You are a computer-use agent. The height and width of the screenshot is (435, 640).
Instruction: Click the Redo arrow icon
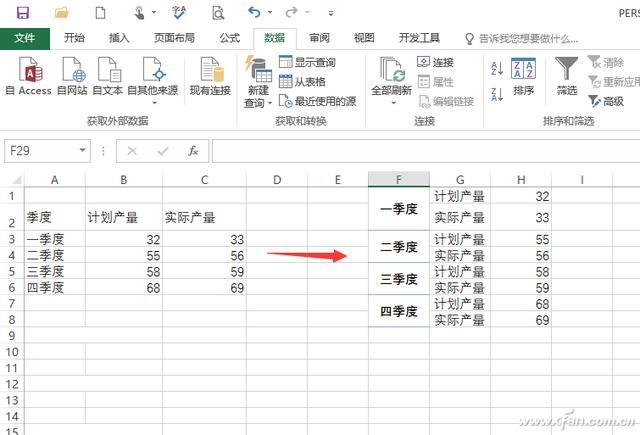[291, 13]
